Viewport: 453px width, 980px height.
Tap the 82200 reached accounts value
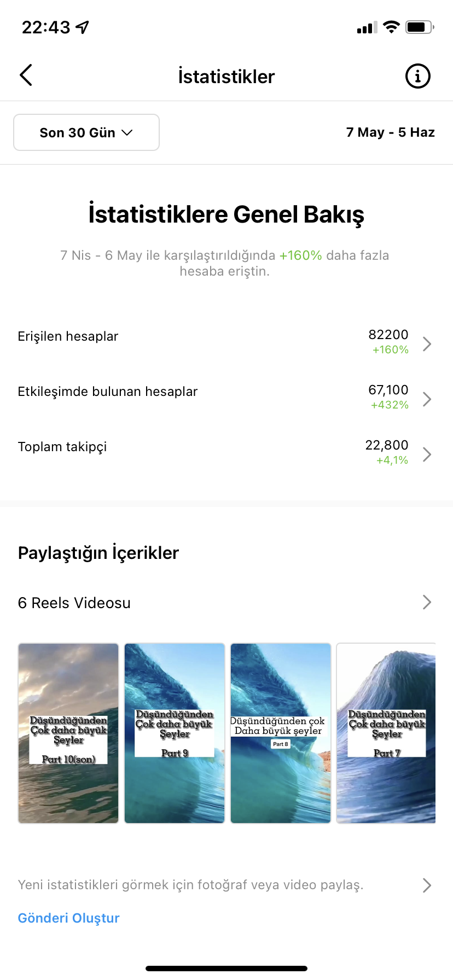tap(388, 335)
